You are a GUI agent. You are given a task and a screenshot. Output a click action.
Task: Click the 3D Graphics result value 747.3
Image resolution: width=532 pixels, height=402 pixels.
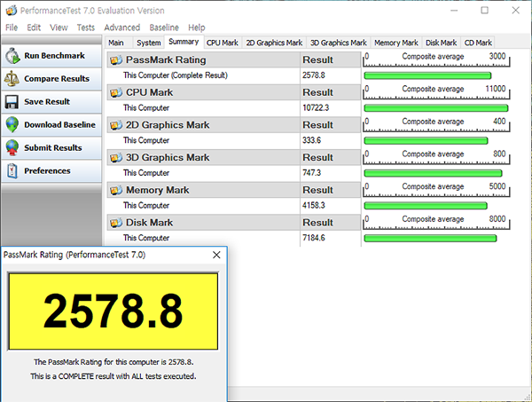point(311,173)
